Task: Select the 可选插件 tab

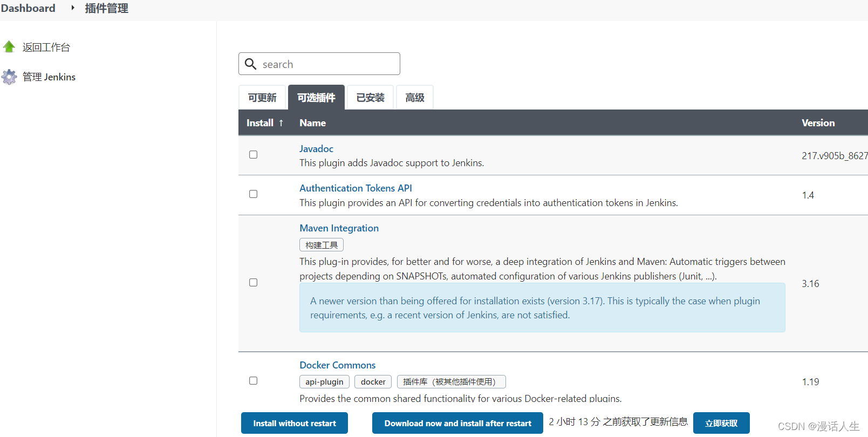Action: tap(316, 98)
